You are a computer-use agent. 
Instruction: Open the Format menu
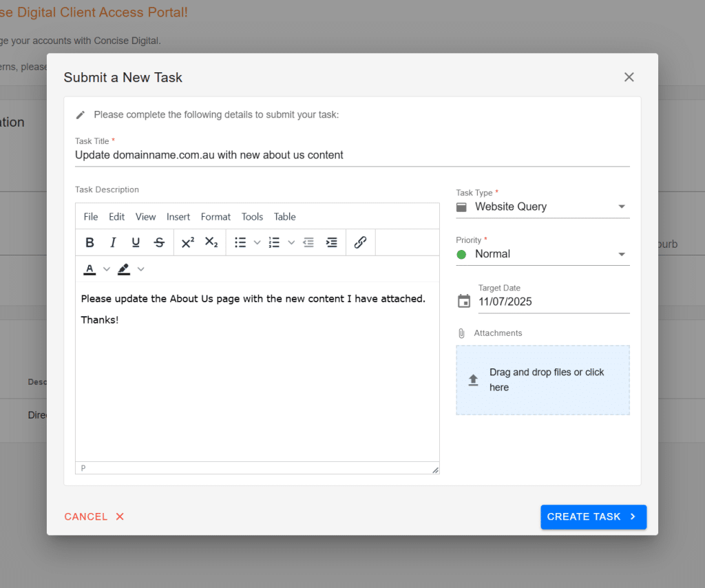pos(215,217)
